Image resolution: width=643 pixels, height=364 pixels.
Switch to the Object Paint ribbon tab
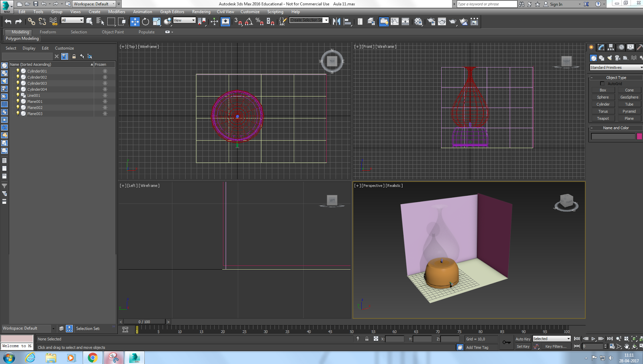coord(113,32)
